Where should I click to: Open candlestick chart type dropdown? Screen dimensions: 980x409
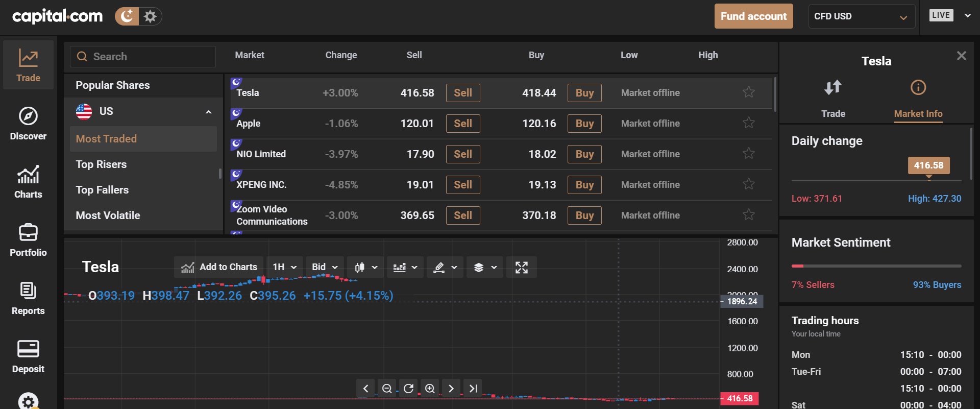(x=365, y=267)
